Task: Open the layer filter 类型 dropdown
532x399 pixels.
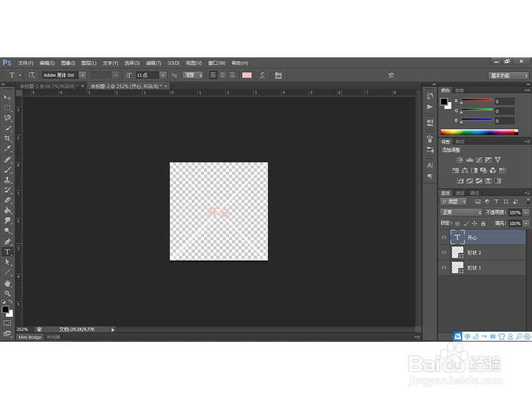Action: point(454,201)
